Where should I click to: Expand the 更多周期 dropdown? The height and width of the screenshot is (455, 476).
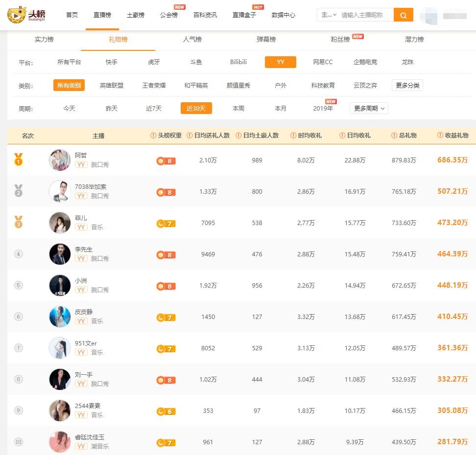point(369,108)
